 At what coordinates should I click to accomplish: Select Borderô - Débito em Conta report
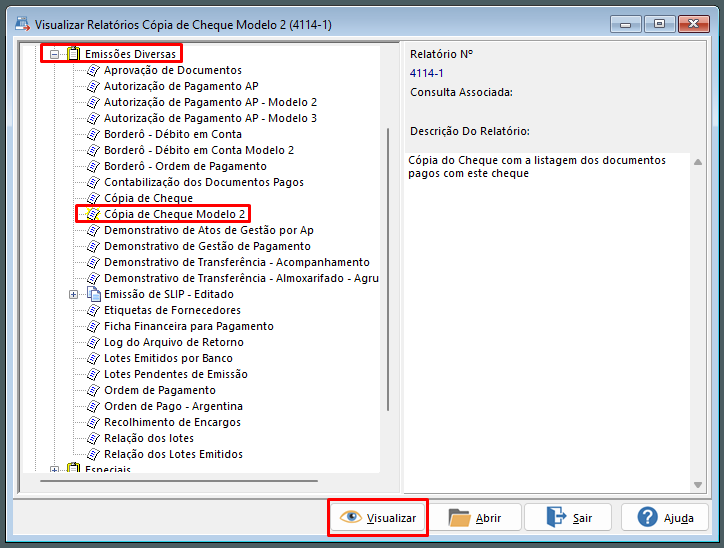[173, 134]
